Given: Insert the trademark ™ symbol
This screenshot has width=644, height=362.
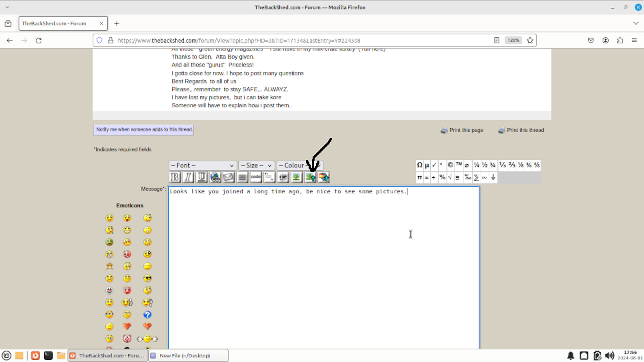Looking at the screenshot, I should click(x=459, y=165).
